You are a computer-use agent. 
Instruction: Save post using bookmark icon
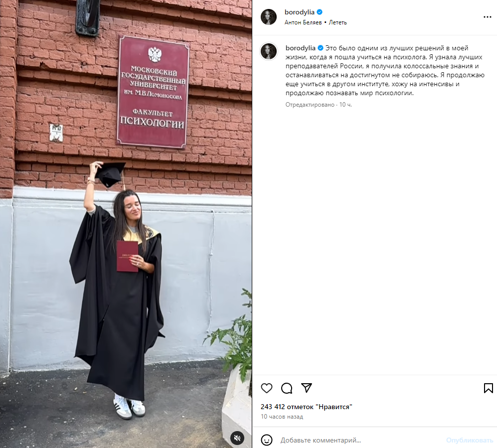click(489, 388)
